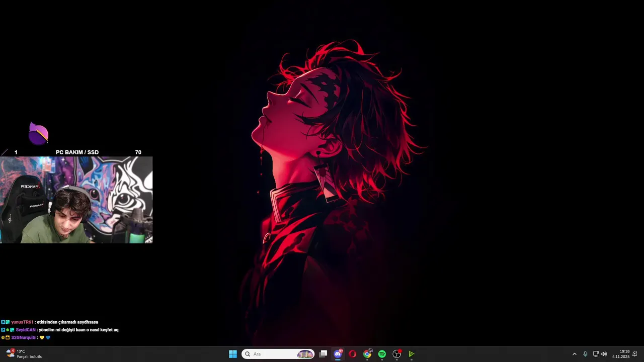This screenshot has height=362, width=644.
Task: Click the webcam feed thumbnail
Action: pos(76,200)
